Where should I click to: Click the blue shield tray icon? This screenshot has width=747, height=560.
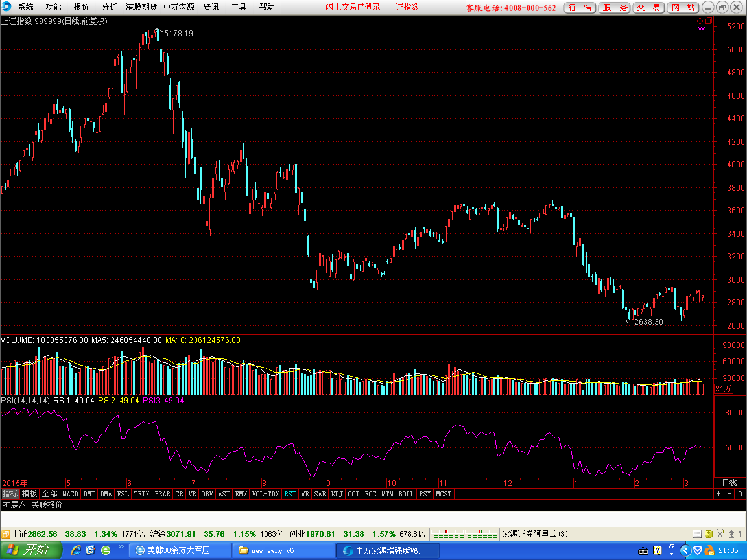tap(698, 550)
